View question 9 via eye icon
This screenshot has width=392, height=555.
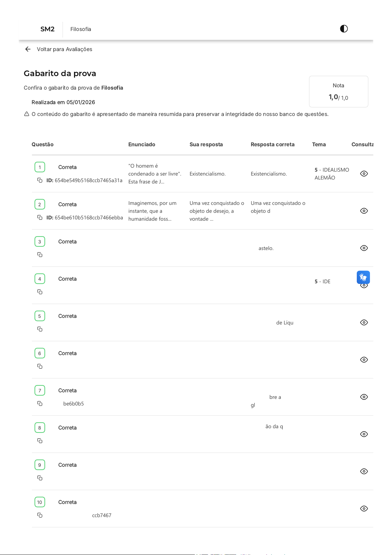pyautogui.click(x=364, y=471)
